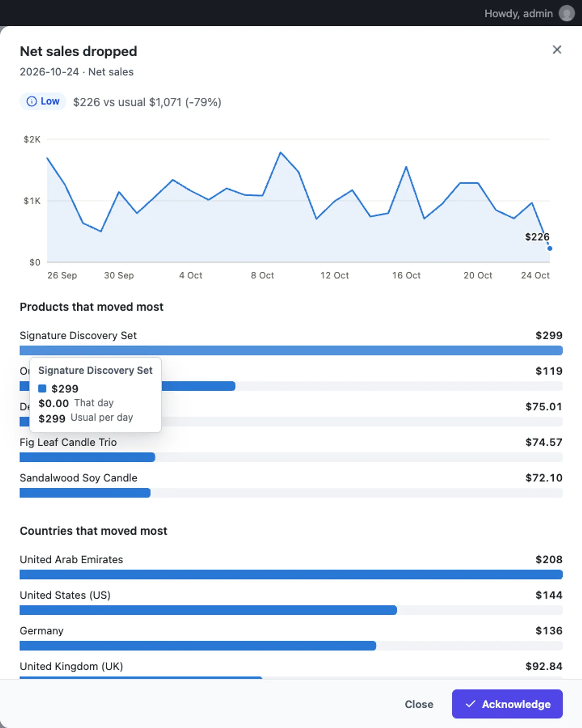This screenshot has height=728, width=582.
Task: Click the $136 country value
Action: point(549,631)
